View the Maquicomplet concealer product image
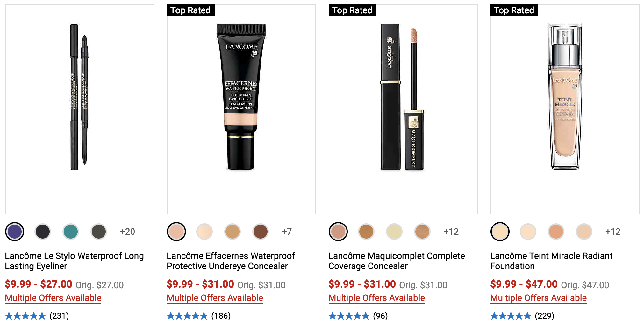 tap(403, 109)
